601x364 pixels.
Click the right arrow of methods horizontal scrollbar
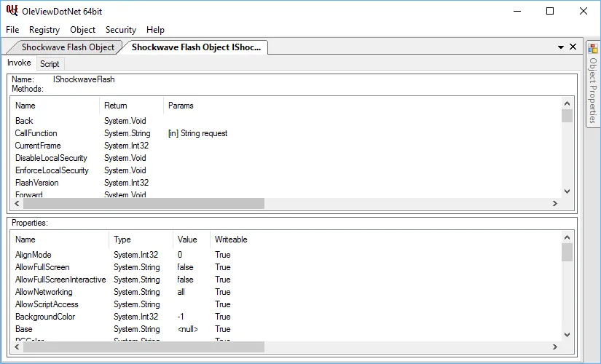tap(555, 203)
